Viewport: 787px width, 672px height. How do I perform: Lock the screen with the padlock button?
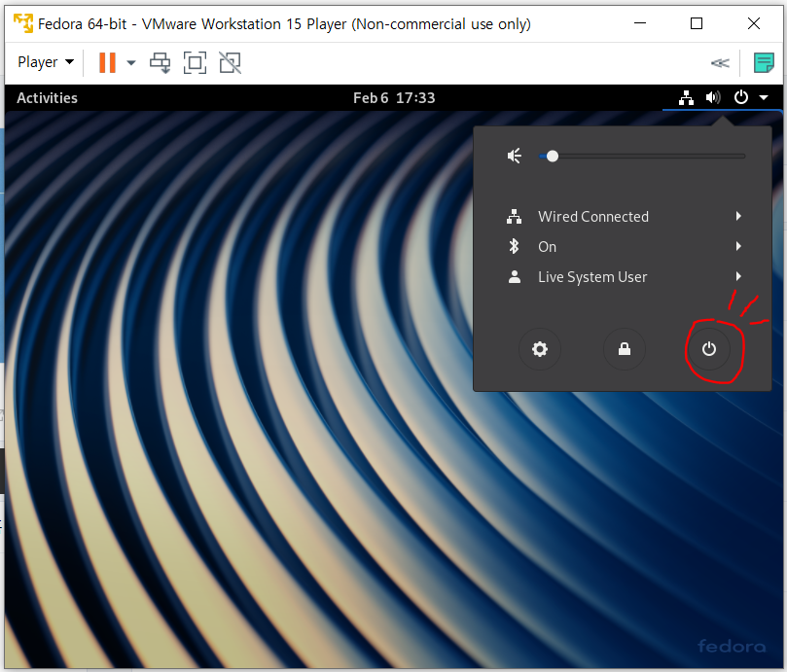624,349
